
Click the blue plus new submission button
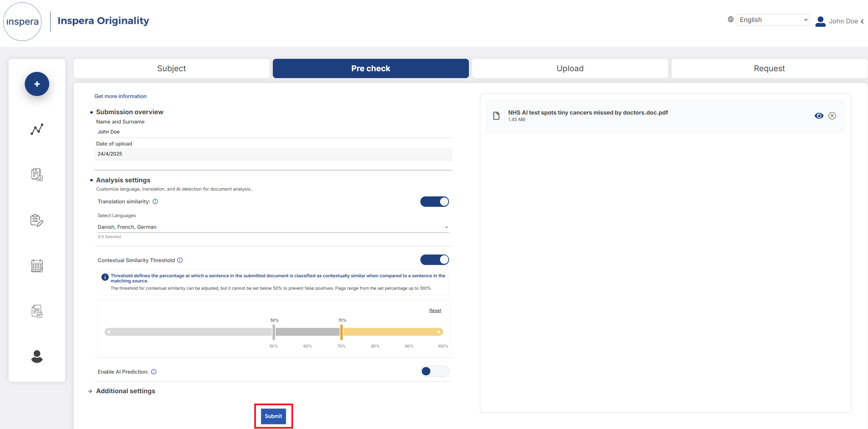coord(37,84)
